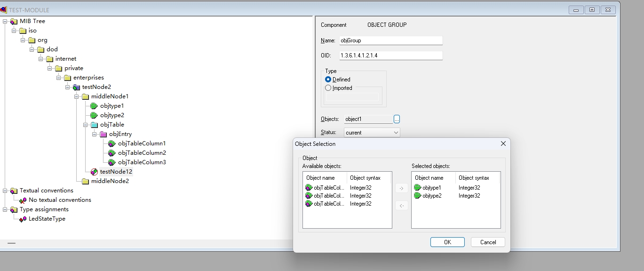644x271 pixels.
Task: Click the OID field 1.3.6.1.4.1.2.1.4
Action: pos(391,56)
